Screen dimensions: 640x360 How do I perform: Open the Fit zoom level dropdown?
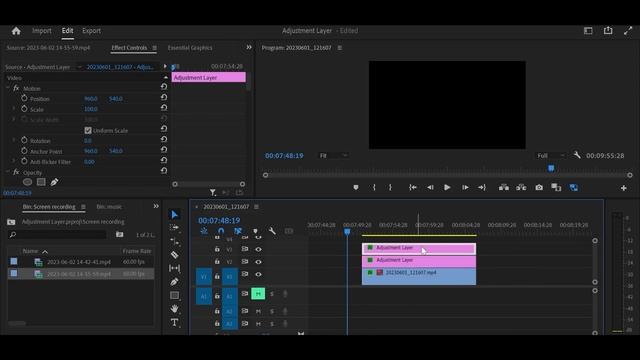click(333, 156)
